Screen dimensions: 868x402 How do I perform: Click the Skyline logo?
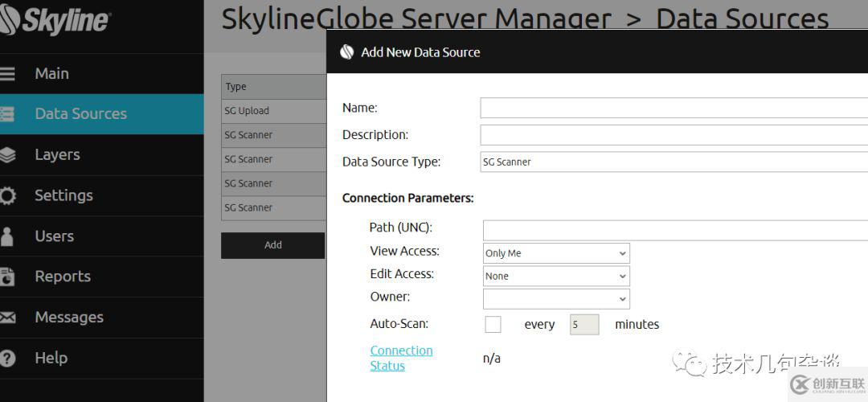[x=55, y=20]
